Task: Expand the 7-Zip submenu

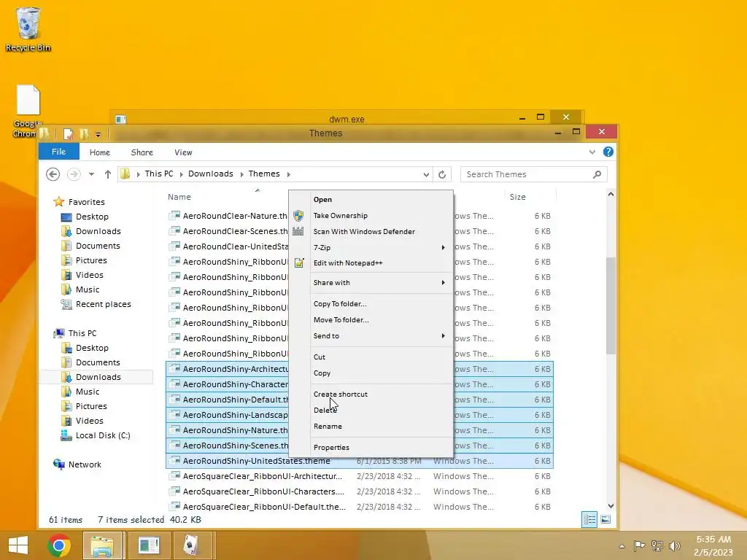Action: pyautogui.click(x=371, y=247)
